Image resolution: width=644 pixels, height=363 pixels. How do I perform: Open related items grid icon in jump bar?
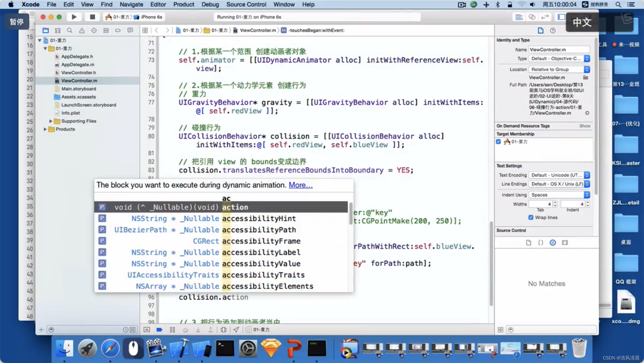(x=145, y=30)
